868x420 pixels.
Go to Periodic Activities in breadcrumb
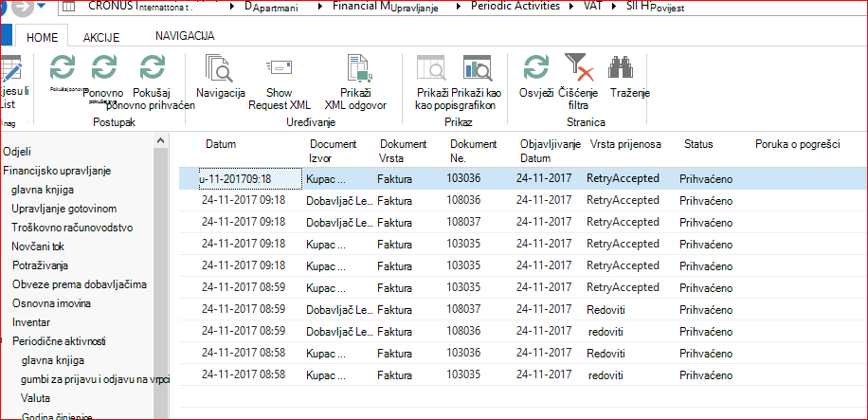pos(515,7)
